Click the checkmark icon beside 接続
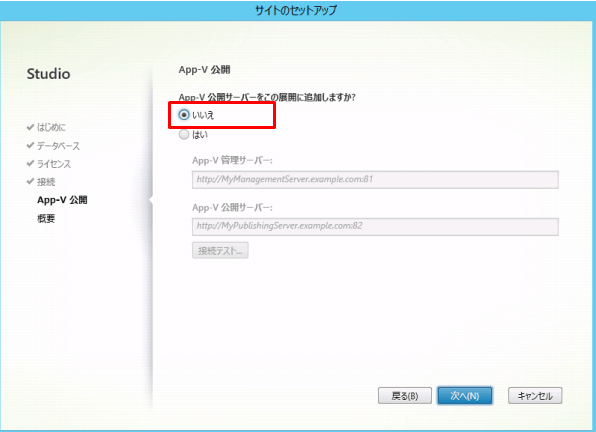This screenshot has width=596, height=432. pos(30,181)
